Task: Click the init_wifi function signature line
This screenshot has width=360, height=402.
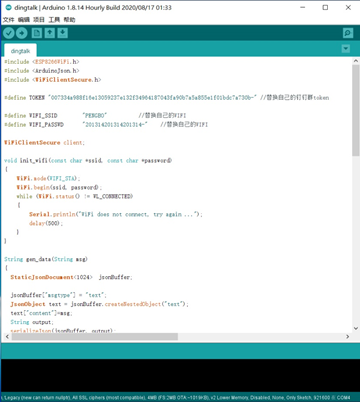Action: (88, 161)
